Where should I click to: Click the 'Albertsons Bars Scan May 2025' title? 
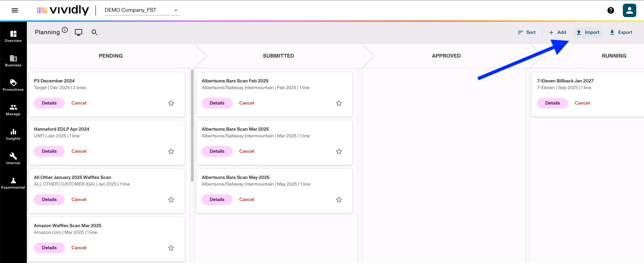click(x=236, y=178)
